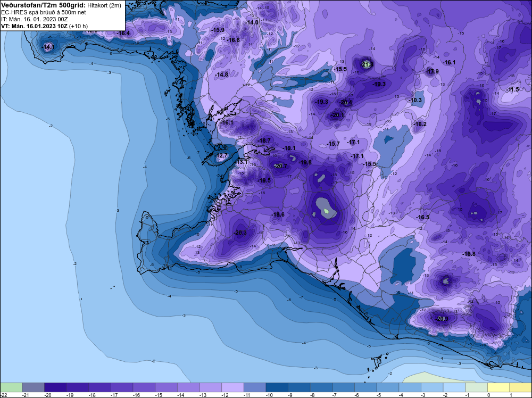
Task: Click the -16.2 temperature value
Action: [420, 124]
